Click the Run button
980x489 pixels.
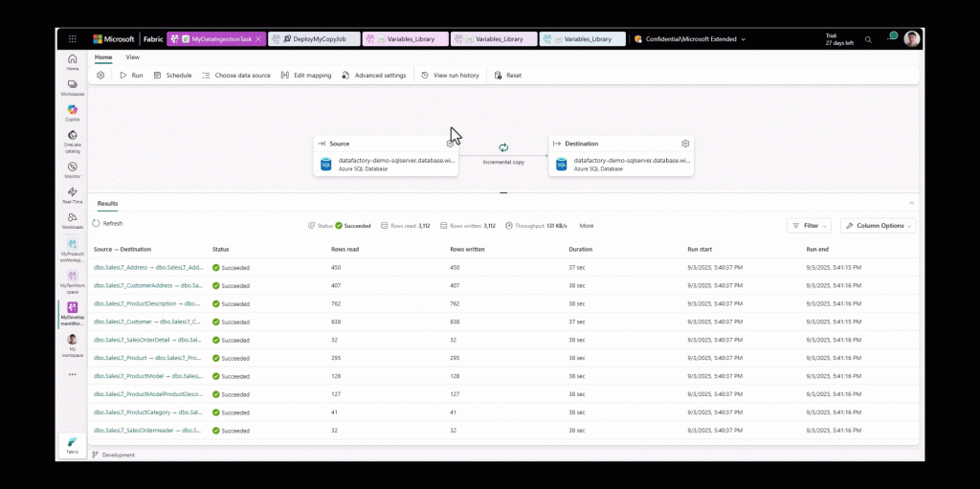(131, 75)
